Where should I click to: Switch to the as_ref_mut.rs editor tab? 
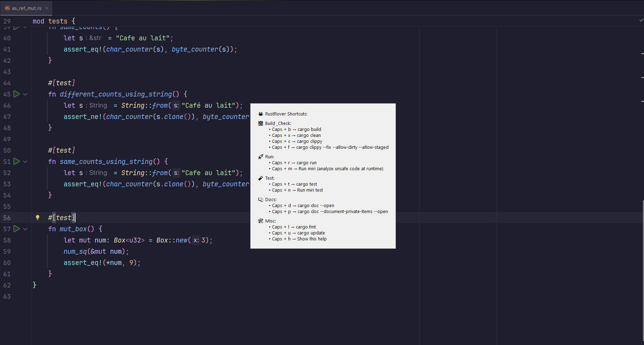[x=26, y=8]
